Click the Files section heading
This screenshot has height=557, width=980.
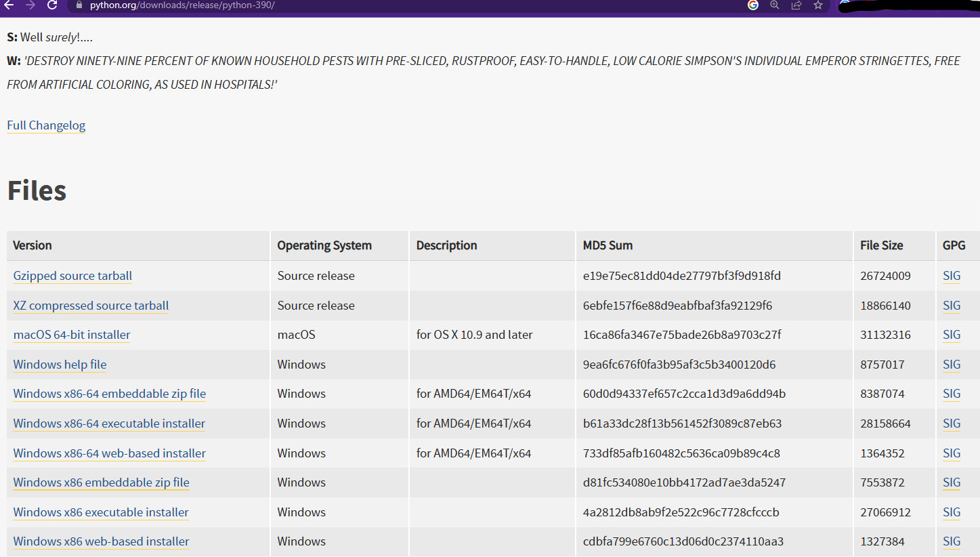click(37, 190)
